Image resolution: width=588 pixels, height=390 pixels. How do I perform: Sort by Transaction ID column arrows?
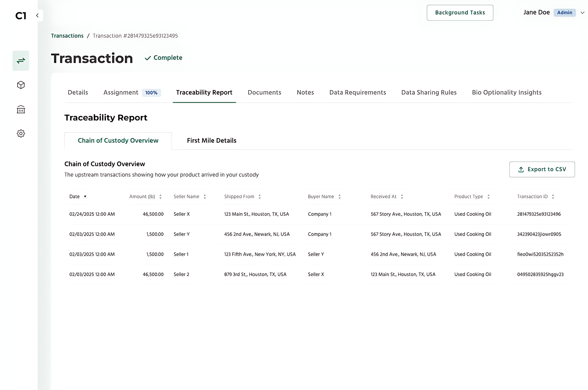553,197
